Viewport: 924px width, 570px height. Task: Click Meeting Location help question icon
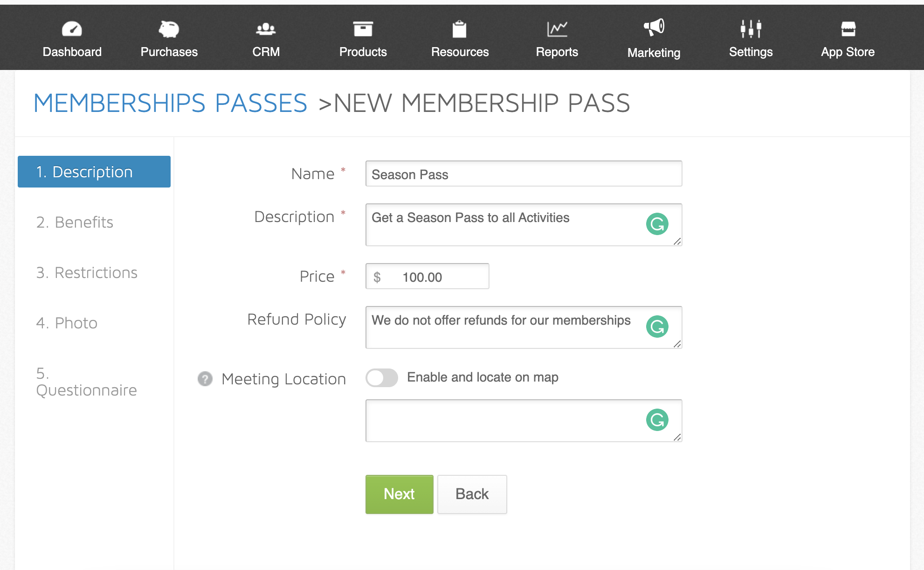tap(205, 379)
